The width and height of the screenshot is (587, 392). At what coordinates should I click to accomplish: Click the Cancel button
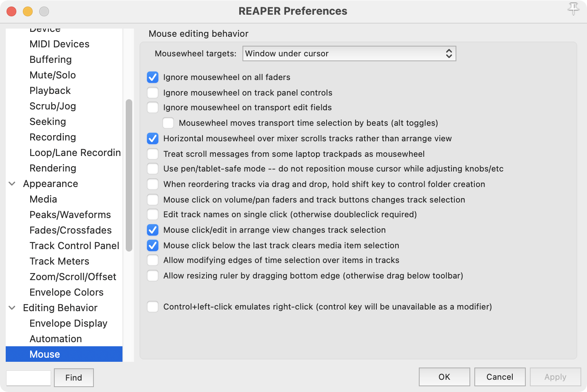(500, 377)
